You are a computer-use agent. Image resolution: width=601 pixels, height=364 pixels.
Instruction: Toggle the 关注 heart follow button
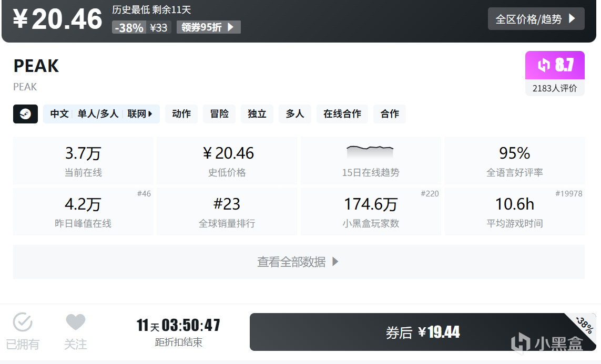[x=76, y=331]
